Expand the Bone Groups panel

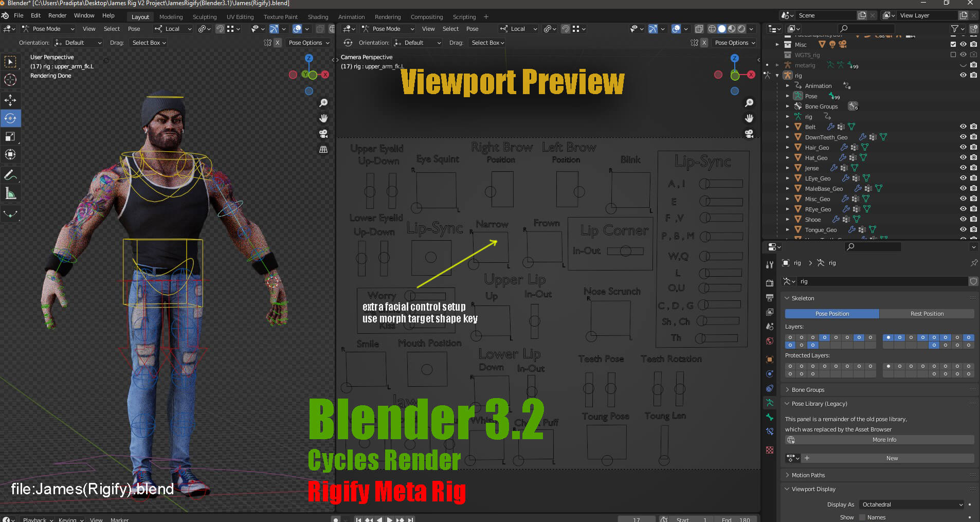tap(808, 390)
